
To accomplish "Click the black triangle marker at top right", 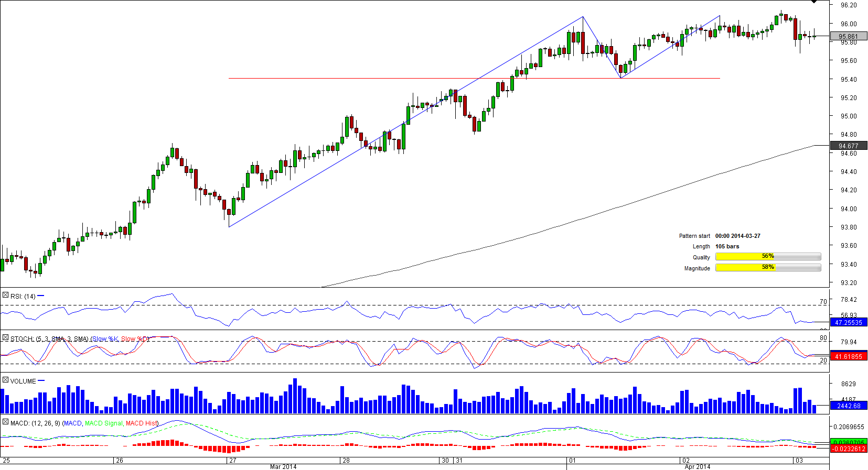I will (x=814, y=2).
